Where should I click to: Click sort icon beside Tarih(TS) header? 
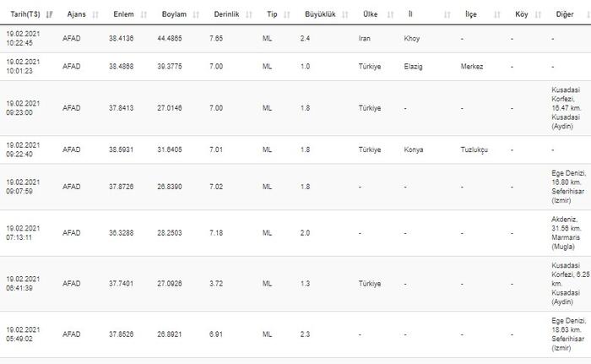click(50, 15)
